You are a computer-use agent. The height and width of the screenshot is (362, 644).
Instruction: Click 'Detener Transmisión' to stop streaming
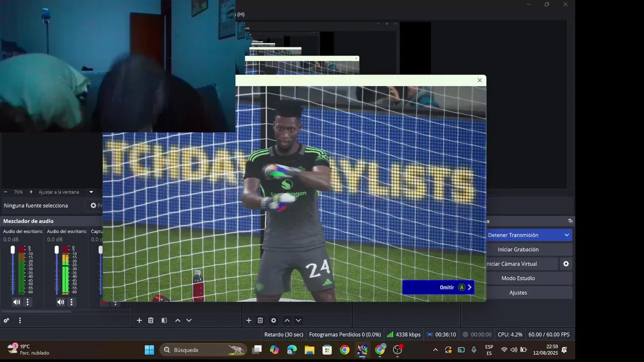[523, 235]
